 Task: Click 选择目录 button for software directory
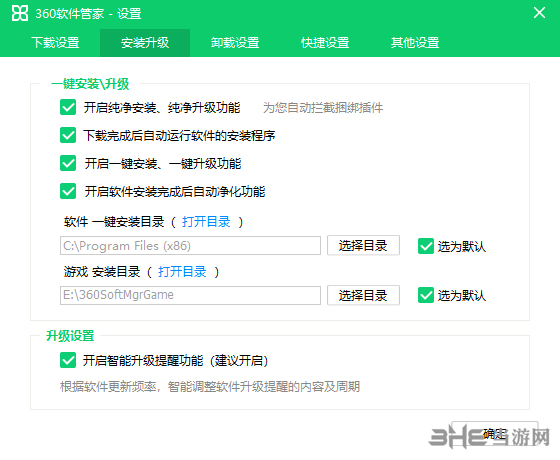(x=363, y=245)
